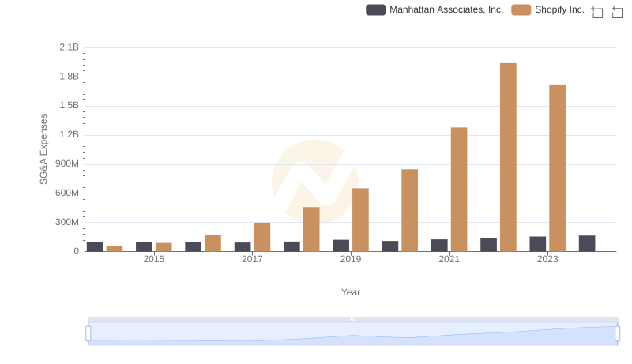Click the Shopify bar for 2017
Image resolution: width=632 pixels, height=364 pixels.
tap(262, 237)
